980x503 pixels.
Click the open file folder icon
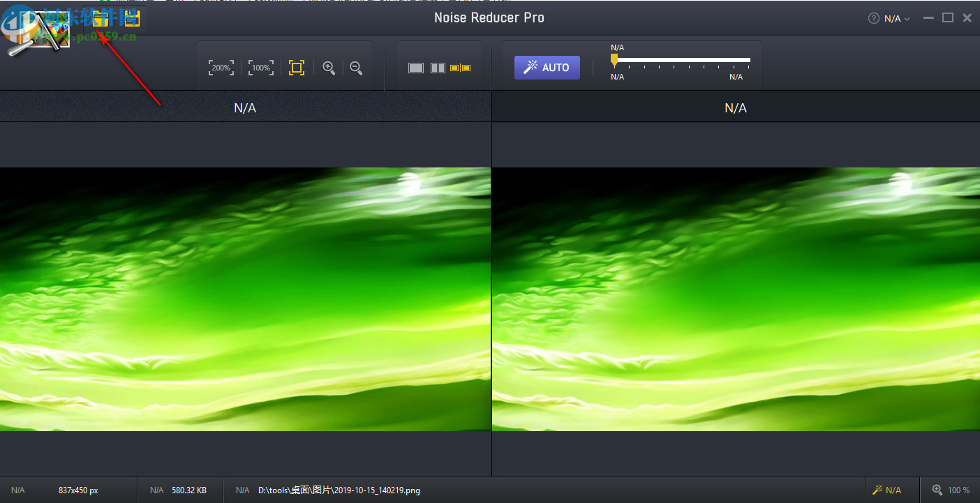[102, 18]
